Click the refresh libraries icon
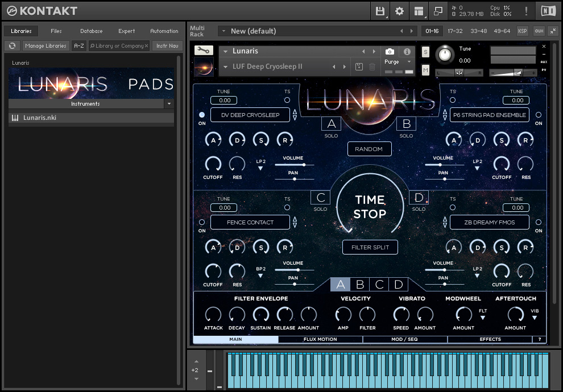This screenshot has height=392, width=563. coord(13,46)
